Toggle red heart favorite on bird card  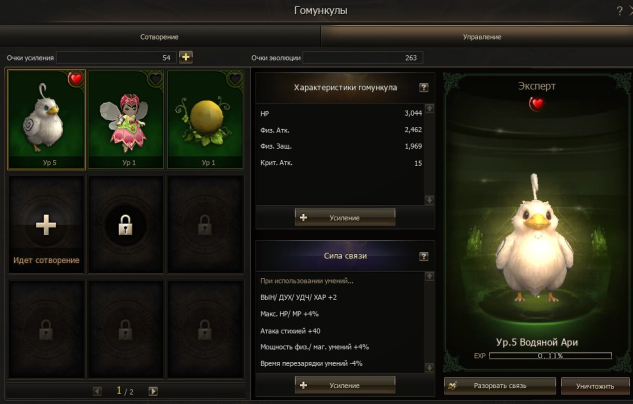[x=75, y=79]
